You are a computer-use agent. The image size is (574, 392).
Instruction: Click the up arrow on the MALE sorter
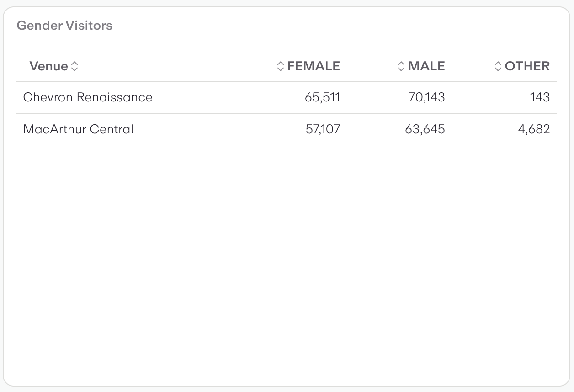coord(401,63)
